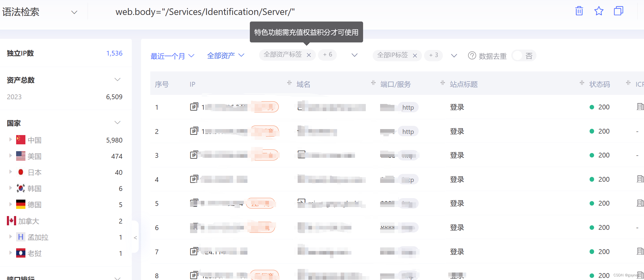Adjust the column handle before ICP header
The height and width of the screenshot is (280, 644).
[x=628, y=83]
